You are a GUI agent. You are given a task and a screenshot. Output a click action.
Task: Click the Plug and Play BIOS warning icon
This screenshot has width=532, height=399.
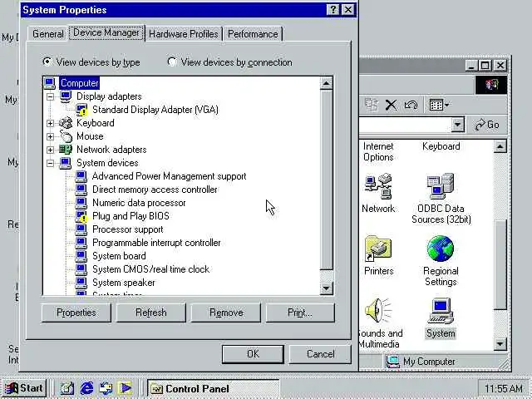tap(81, 216)
